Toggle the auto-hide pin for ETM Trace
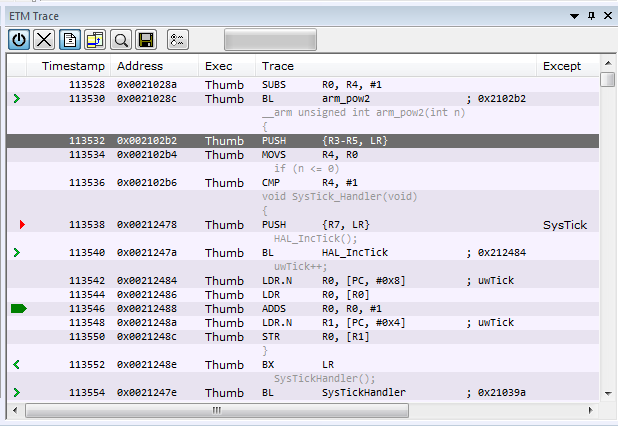The image size is (618, 426). pyautogui.click(x=591, y=16)
